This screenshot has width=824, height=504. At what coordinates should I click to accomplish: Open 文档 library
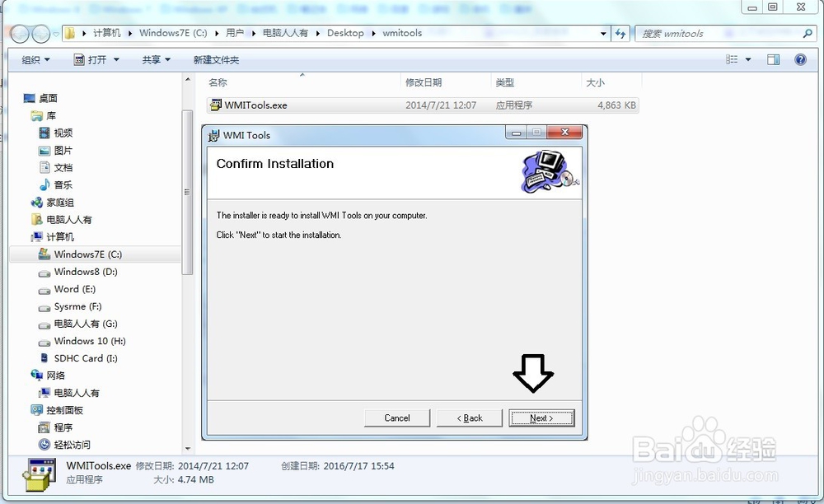pos(63,167)
